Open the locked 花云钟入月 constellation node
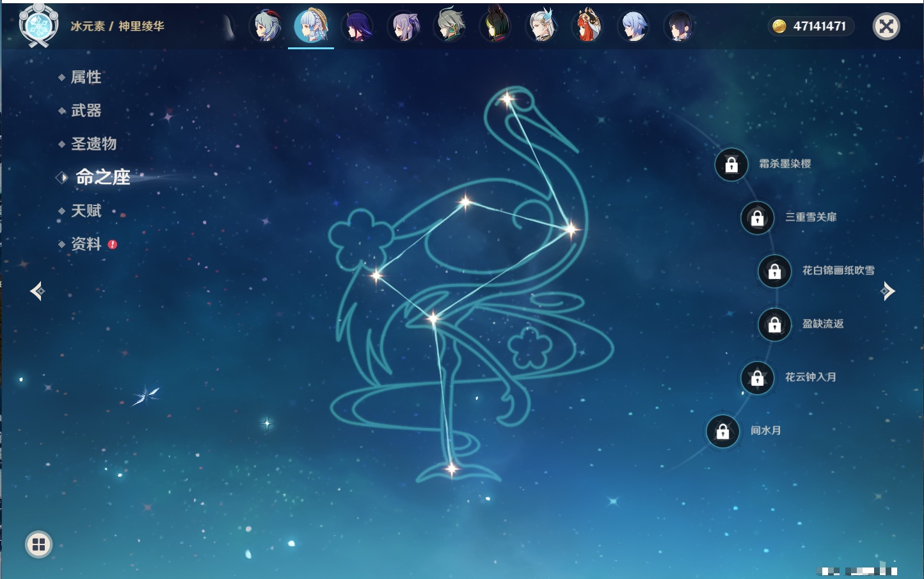The height and width of the screenshot is (579, 924). [758, 377]
